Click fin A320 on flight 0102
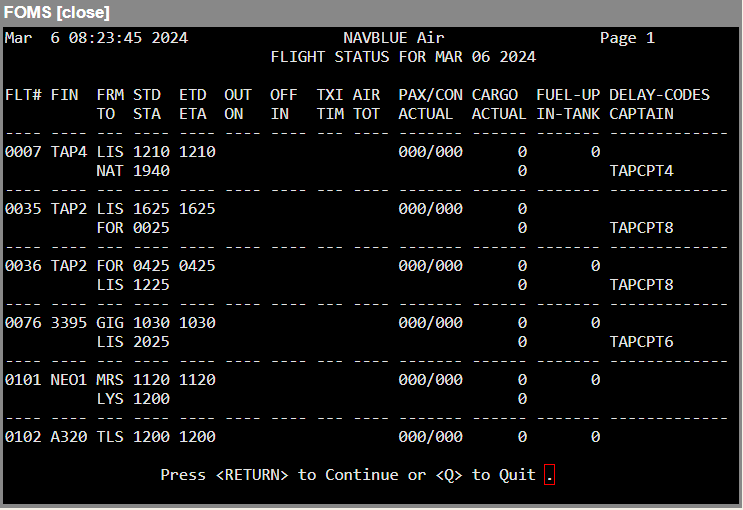 69,437
